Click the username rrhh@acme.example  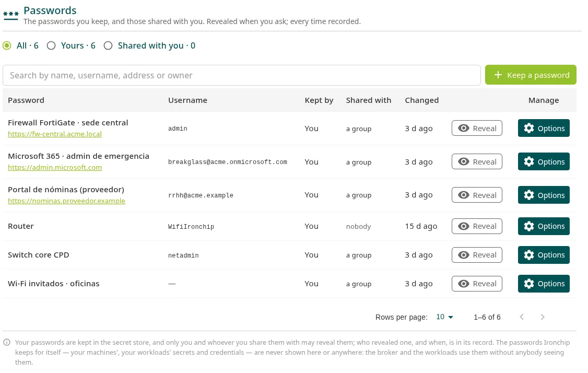click(x=201, y=195)
